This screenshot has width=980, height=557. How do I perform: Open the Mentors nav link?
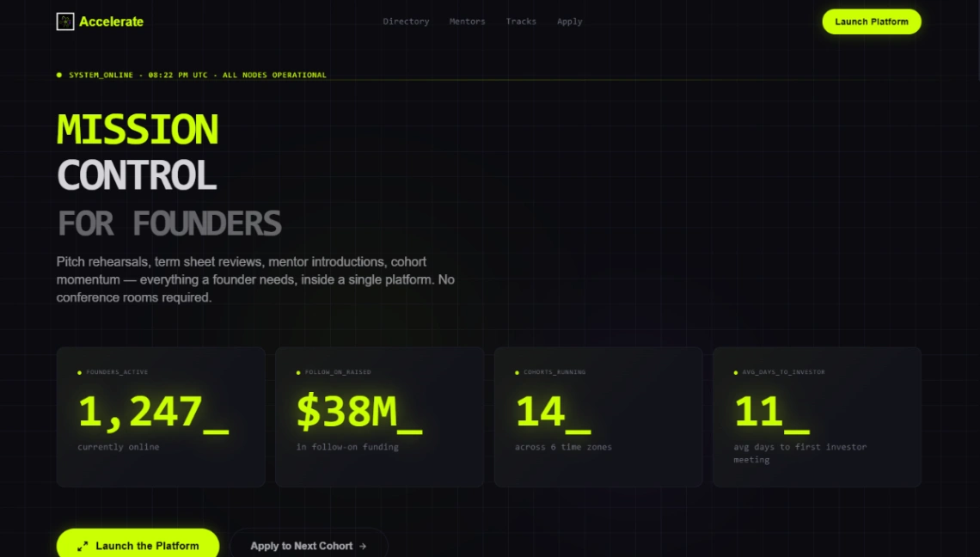point(467,21)
